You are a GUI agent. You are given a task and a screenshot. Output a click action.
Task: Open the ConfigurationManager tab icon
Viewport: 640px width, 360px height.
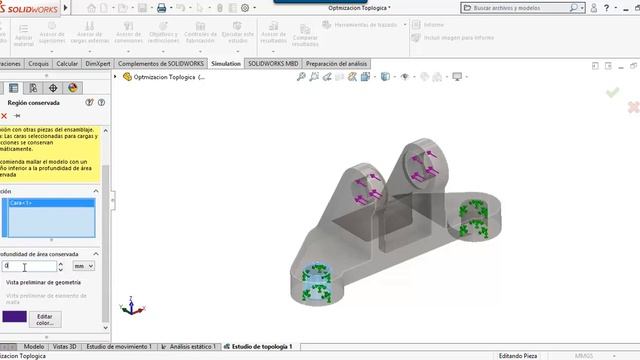point(33,88)
